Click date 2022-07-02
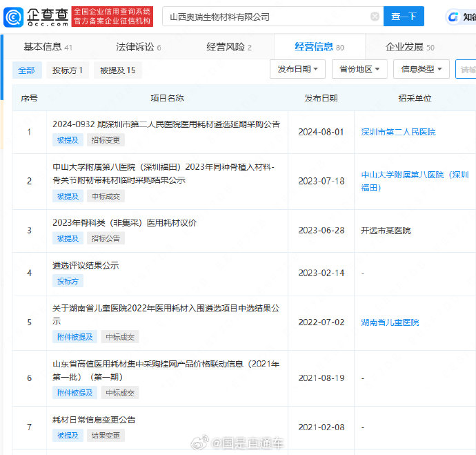This screenshot has height=455, width=476. pyautogui.click(x=321, y=322)
